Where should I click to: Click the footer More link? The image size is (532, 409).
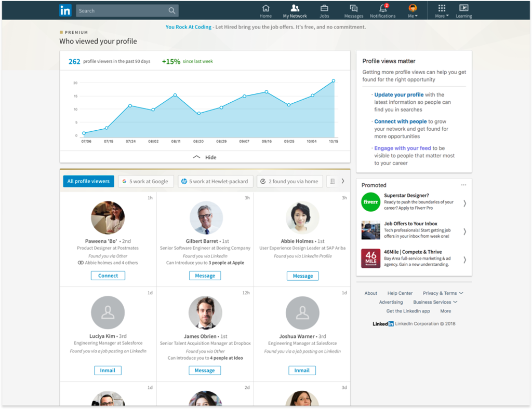click(x=445, y=311)
